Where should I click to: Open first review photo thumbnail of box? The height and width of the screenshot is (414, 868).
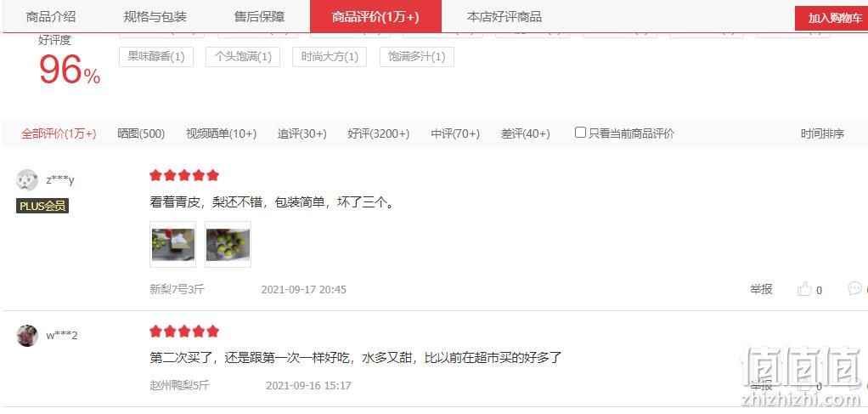172,245
